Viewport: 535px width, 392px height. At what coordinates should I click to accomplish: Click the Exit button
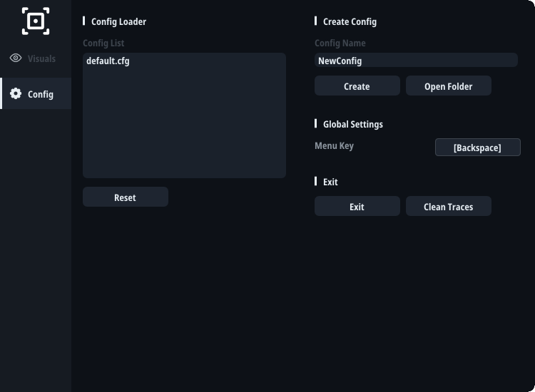point(357,206)
